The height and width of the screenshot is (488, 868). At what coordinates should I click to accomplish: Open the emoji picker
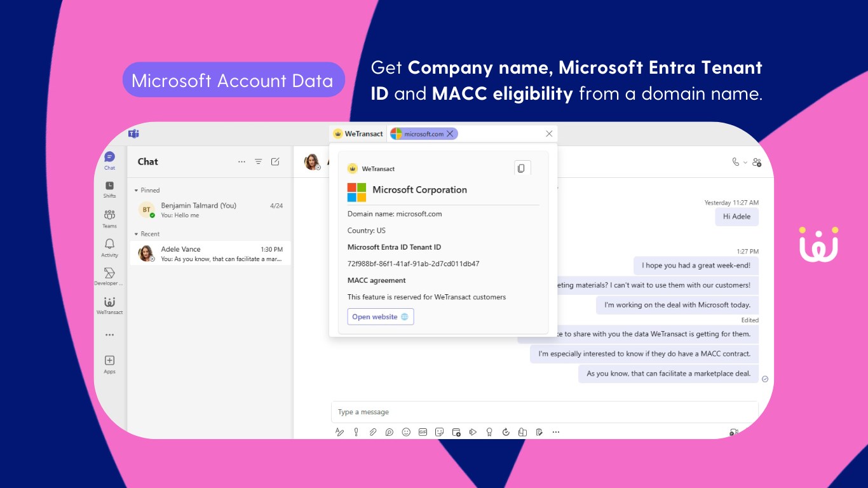(406, 432)
